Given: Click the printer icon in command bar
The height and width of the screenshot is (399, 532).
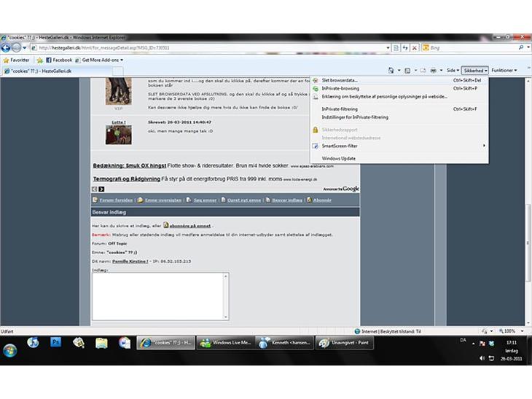Looking at the screenshot, I should pyautogui.click(x=433, y=71).
